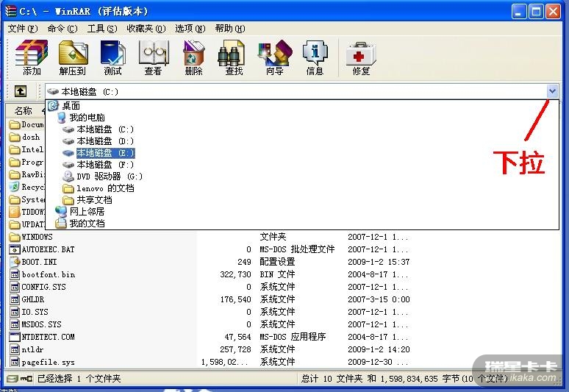Click the 322,730 size cell
Image resolution: width=569 pixels, height=392 pixels.
click(235, 274)
